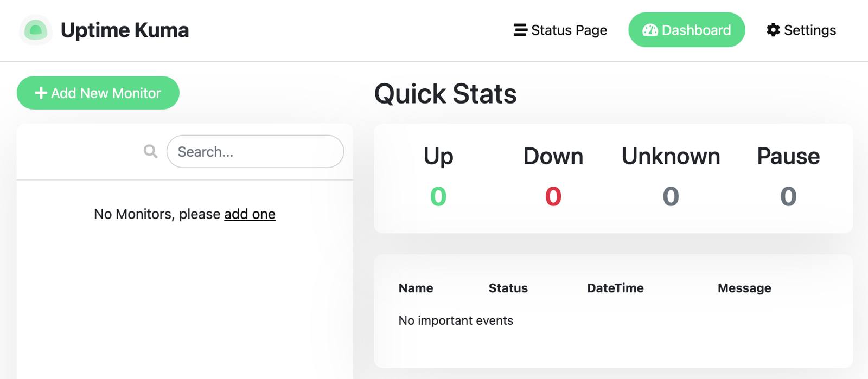Viewport: 868px width, 379px height.
Task: Focus the Search monitors input field
Action: [255, 152]
